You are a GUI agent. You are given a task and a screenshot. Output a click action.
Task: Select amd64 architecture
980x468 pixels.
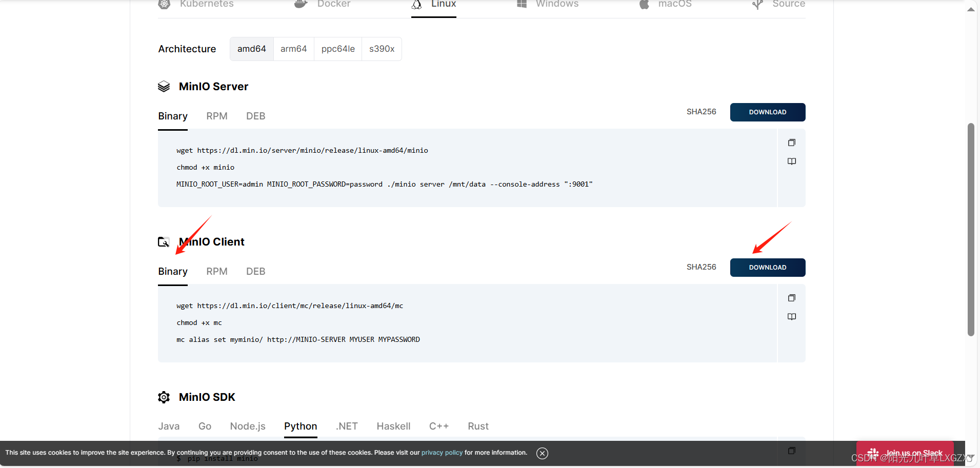coord(252,49)
